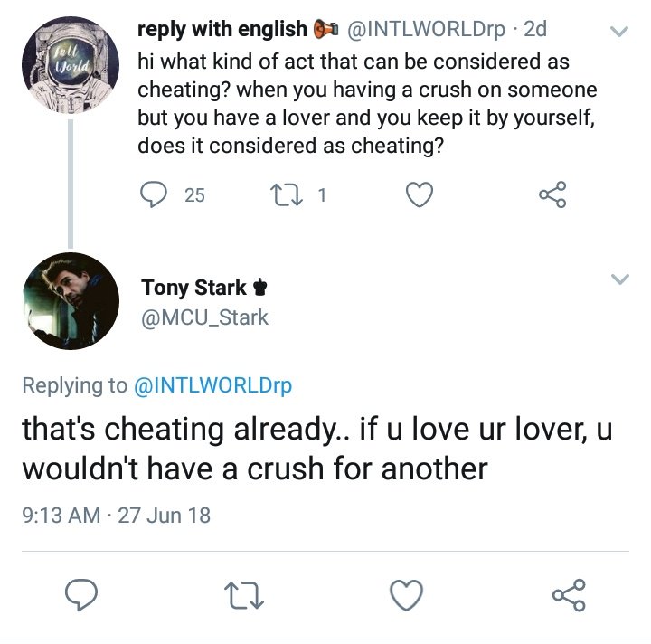This screenshot has width=651, height=644.
Task: Open the astronaut profile picture of INTLWORLDrp
Action: point(71,65)
